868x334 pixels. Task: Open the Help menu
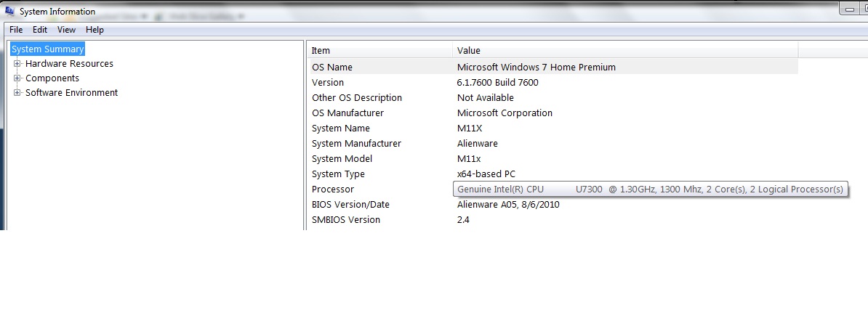(95, 30)
